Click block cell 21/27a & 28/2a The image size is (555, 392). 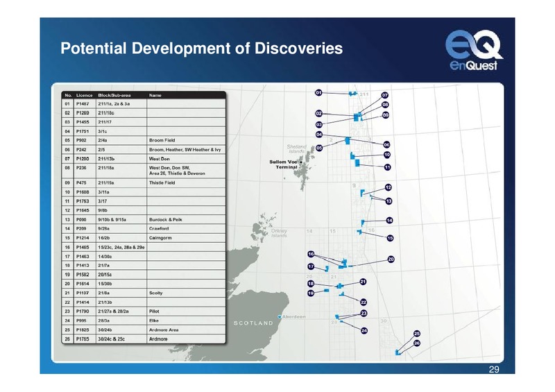point(121,312)
